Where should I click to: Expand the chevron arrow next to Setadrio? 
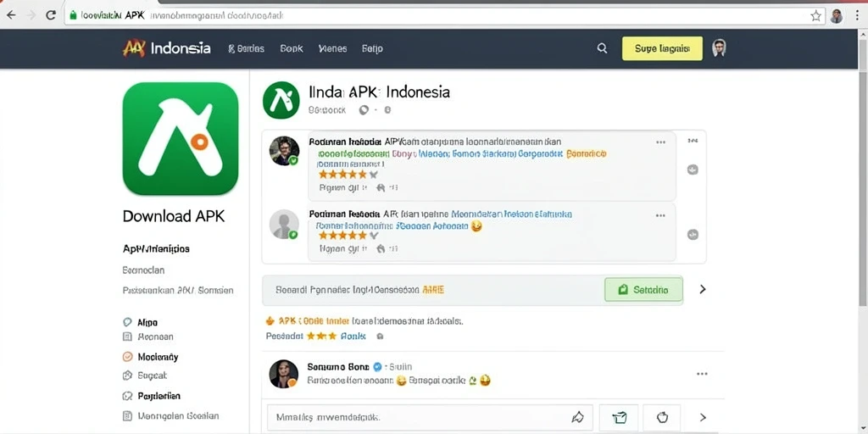tap(703, 289)
